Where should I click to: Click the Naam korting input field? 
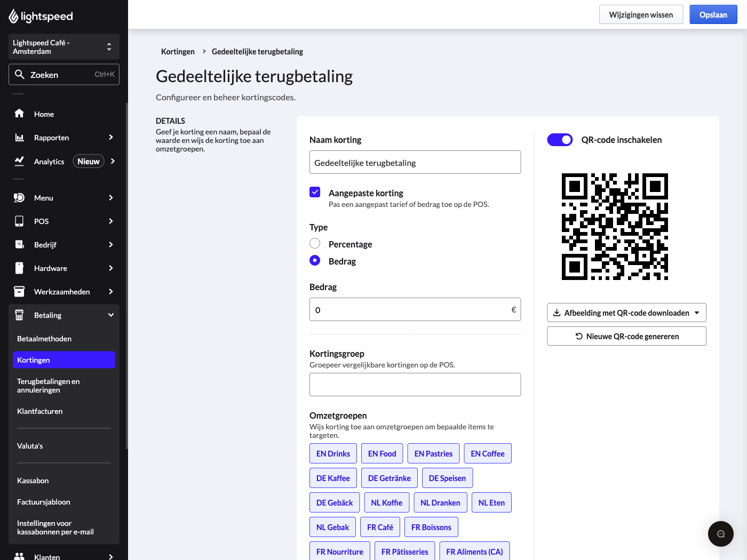(x=415, y=162)
